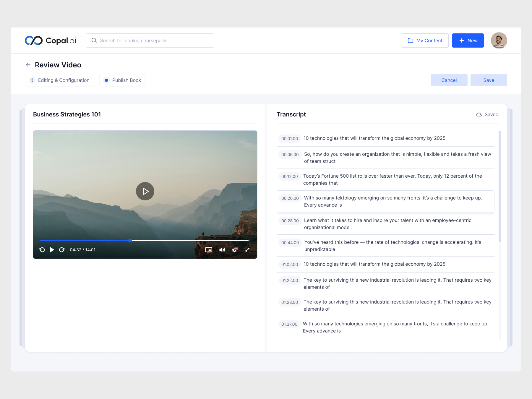Click the video progress slider handle
The width and height of the screenshot is (532, 399).
coord(130,241)
